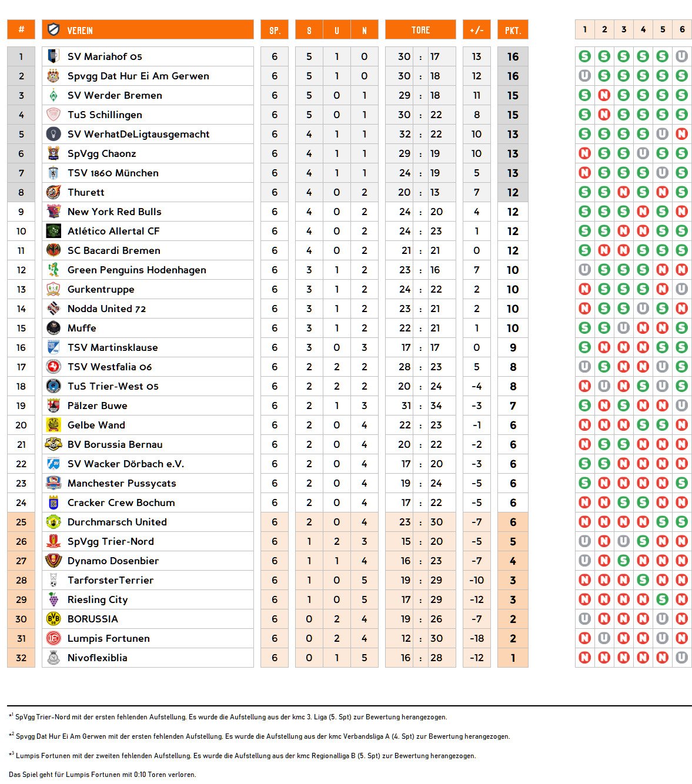Click the TSV 1860 München logo
This screenshot has width=692, height=784.
coord(54,173)
